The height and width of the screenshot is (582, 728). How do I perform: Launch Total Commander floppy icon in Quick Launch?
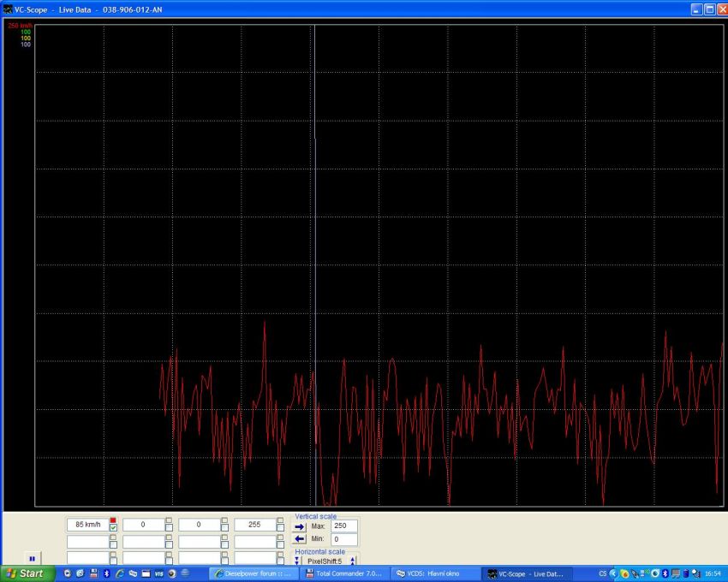pyautogui.click(x=93, y=573)
